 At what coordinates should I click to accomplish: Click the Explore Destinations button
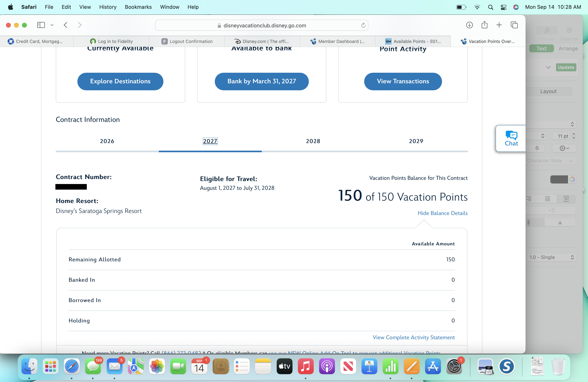(120, 82)
